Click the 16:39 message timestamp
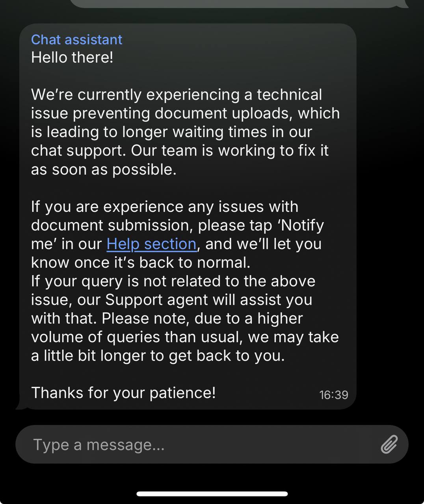Screen dimensions: 424x504 point(333,395)
